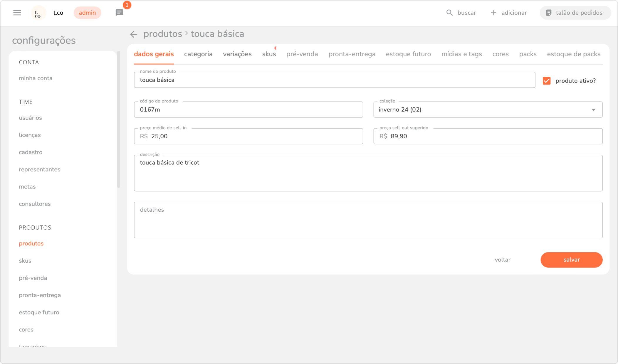The height and width of the screenshot is (364, 618).
Task: Switch to the categoria tab
Action: click(198, 54)
